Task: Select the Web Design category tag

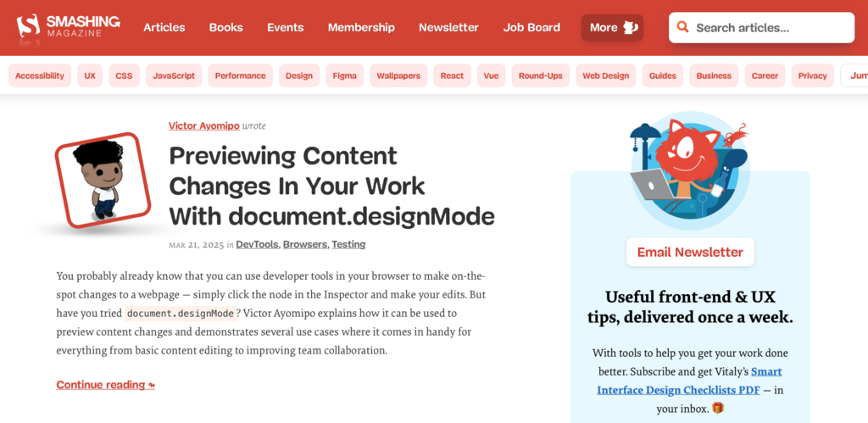Action: point(605,75)
